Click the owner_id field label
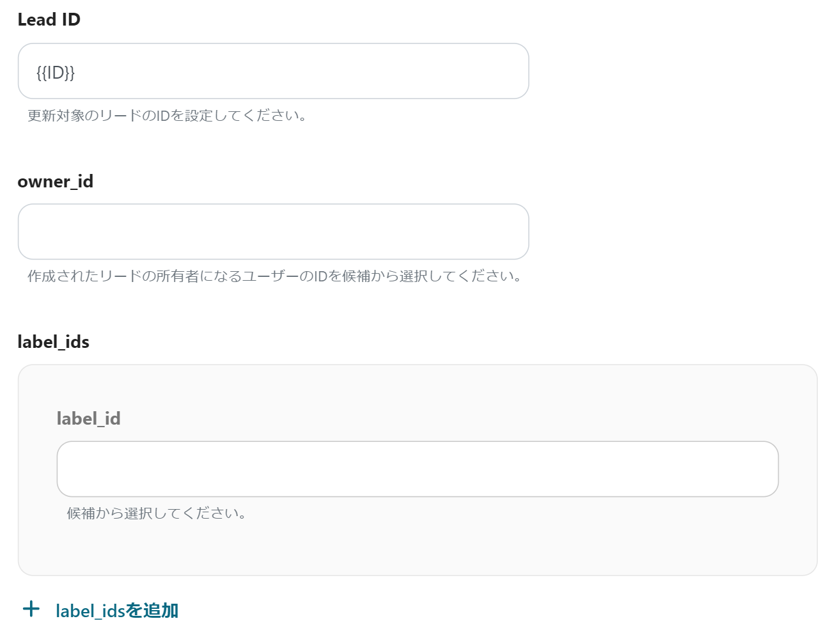The height and width of the screenshot is (644, 830). pos(55,181)
